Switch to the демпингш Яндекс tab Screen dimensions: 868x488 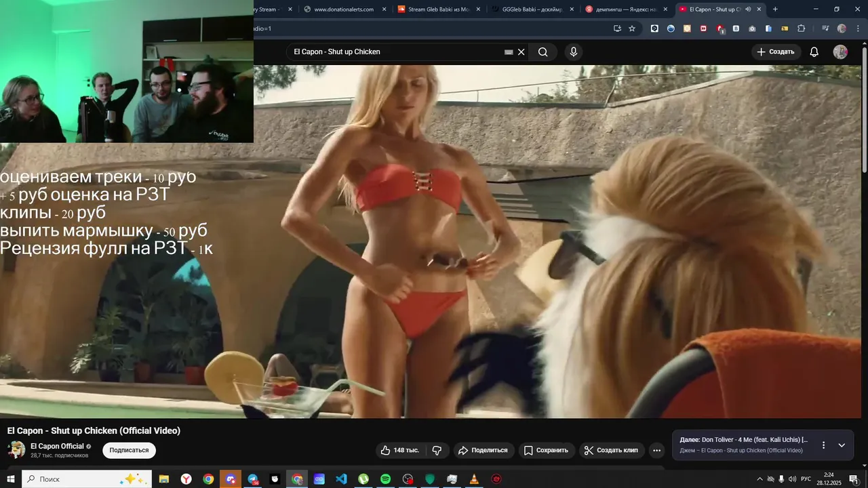[626, 9]
